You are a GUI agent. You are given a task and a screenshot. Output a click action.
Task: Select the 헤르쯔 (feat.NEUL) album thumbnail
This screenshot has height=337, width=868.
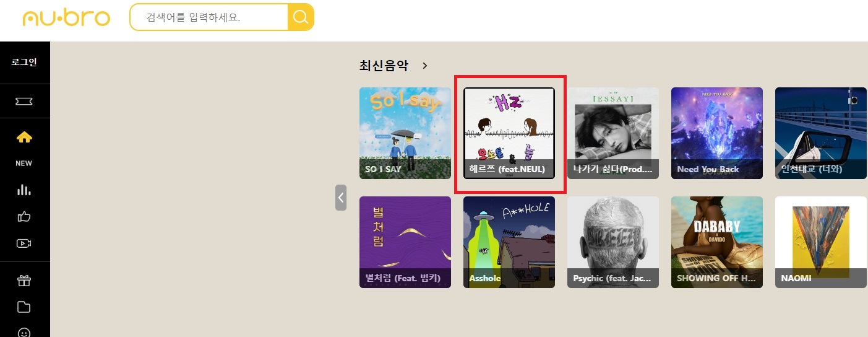click(509, 133)
